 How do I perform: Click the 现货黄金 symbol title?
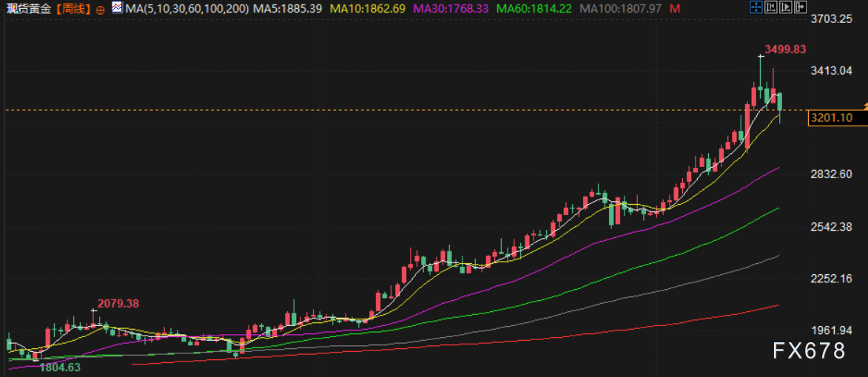click(x=27, y=10)
